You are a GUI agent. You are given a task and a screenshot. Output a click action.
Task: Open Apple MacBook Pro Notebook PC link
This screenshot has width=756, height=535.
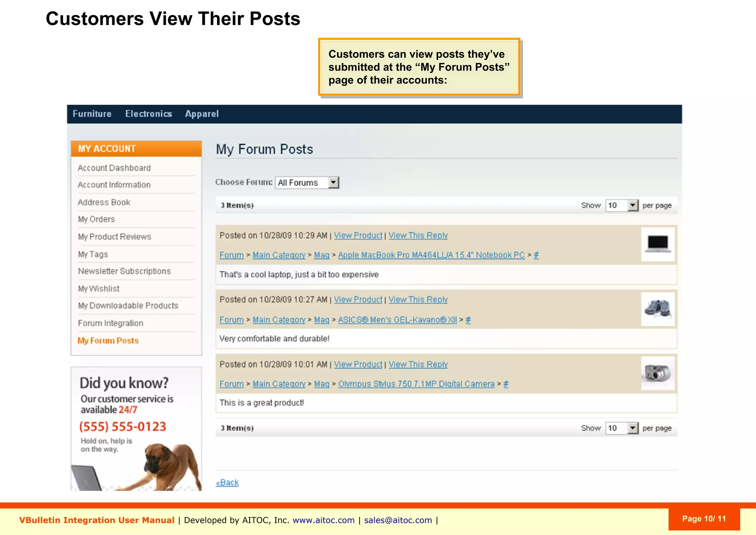coord(431,255)
